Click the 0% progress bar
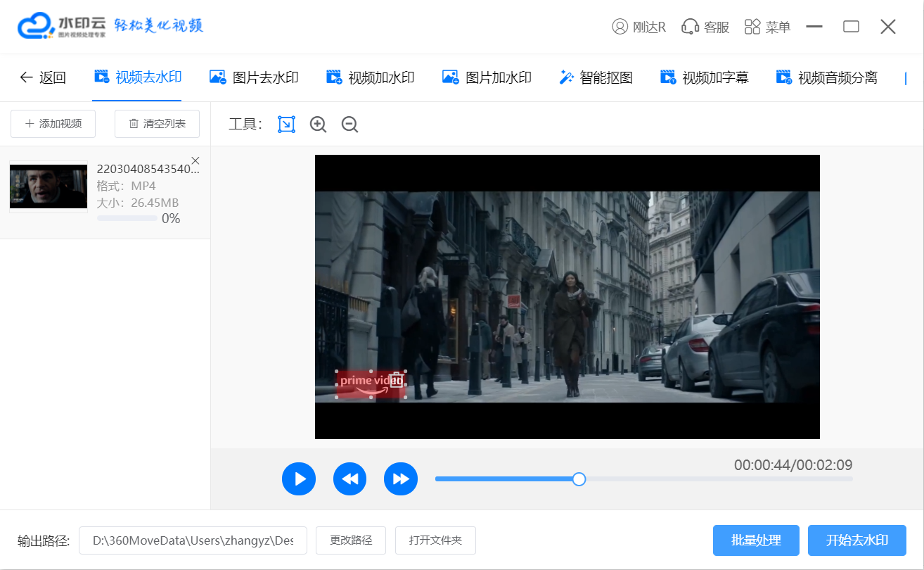Image resolution: width=924 pixels, height=570 pixels. pyautogui.click(x=127, y=219)
